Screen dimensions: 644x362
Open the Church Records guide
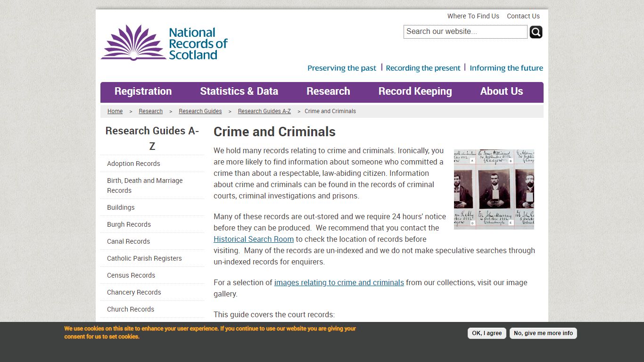click(x=152, y=309)
